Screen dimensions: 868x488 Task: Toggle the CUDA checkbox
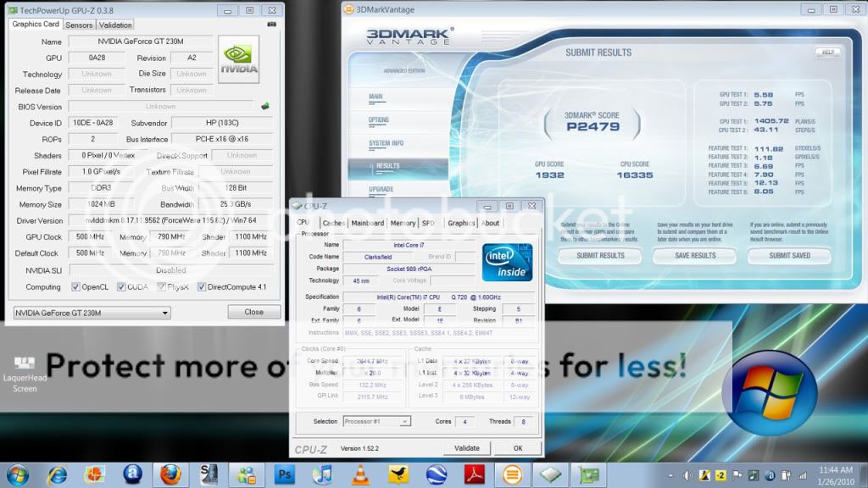click(121, 287)
